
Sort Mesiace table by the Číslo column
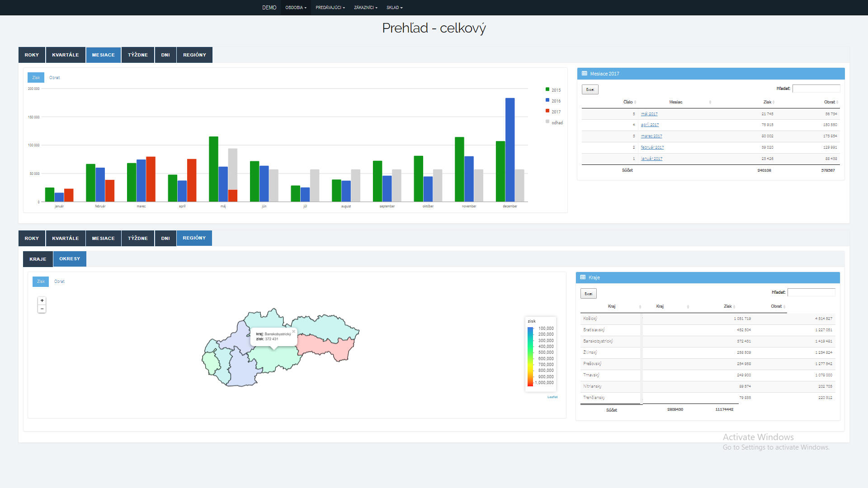(x=629, y=102)
